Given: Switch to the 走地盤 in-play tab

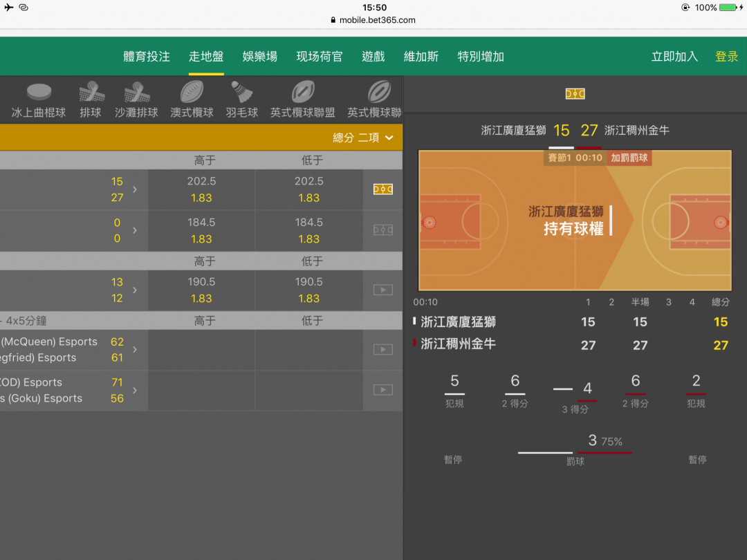Looking at the screenshot, I should pyautogui.click(x=206, y=57).
